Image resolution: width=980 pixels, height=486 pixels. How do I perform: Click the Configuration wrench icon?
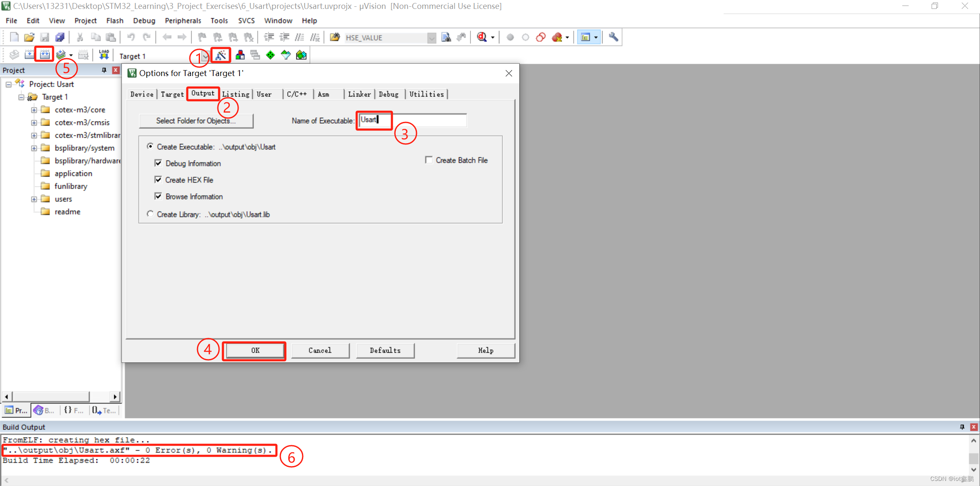613,37
